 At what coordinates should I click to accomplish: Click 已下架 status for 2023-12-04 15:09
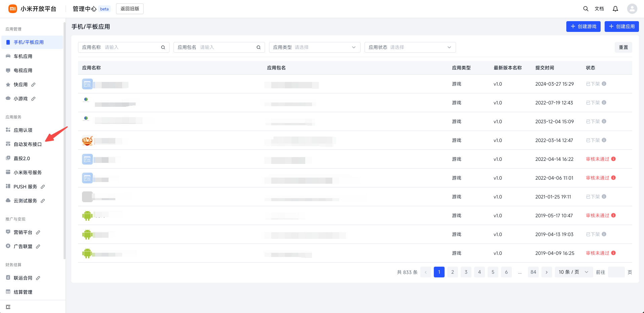click(x=593, y=122)
